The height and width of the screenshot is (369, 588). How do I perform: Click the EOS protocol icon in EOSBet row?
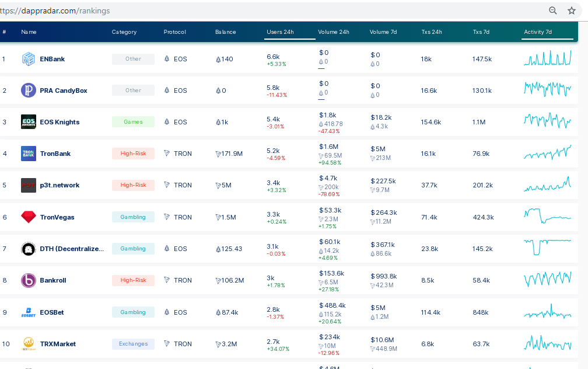click(x=167, y=312)
